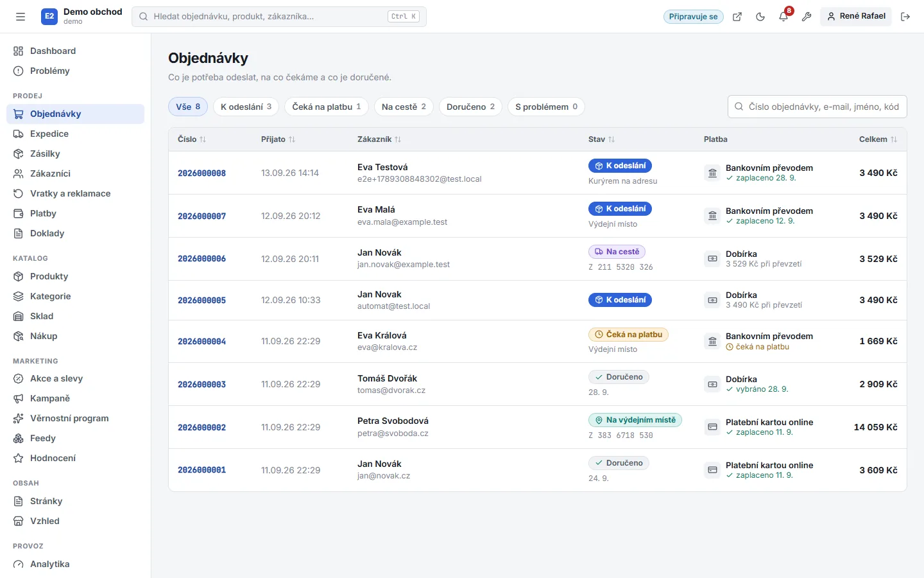The width and height of the screenshot is (924, 578).
Task: Open Zásilky section
Action: click(75, 153)
